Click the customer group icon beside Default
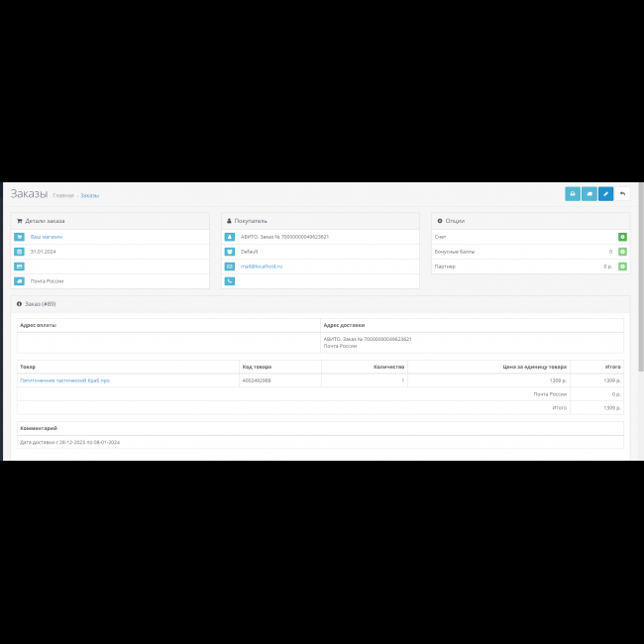The width and height of the screenshot is (644, 644). (230, 252)
